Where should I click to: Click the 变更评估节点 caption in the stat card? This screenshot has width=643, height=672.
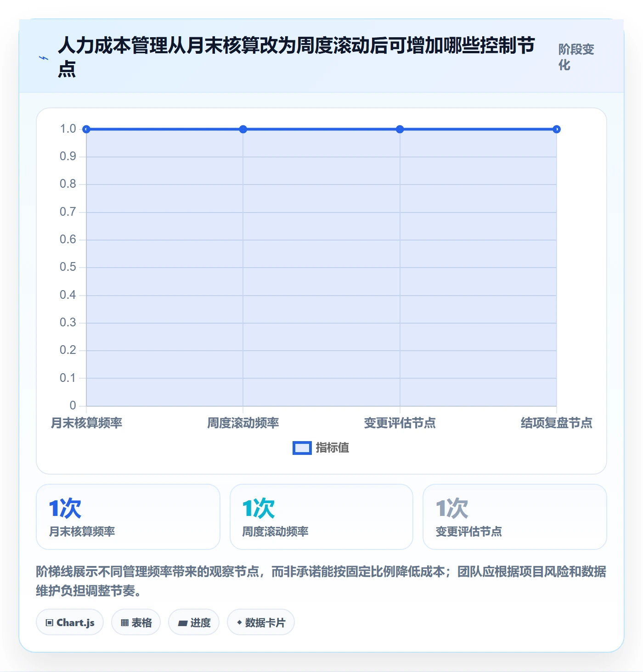tap(469, 532)
